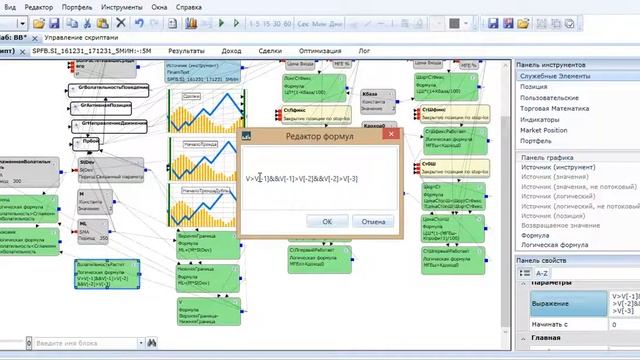Click the checkmark page icon in right toolbar
640x360 pixels.
click(x=570, y=24)
